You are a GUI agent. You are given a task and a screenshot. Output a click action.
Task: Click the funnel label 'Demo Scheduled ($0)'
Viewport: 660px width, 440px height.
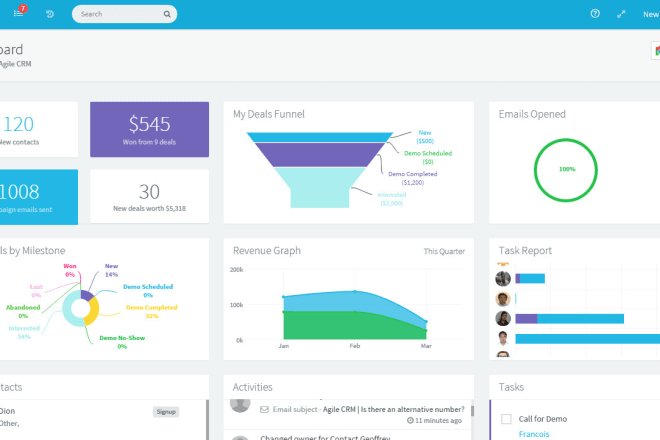428,157
